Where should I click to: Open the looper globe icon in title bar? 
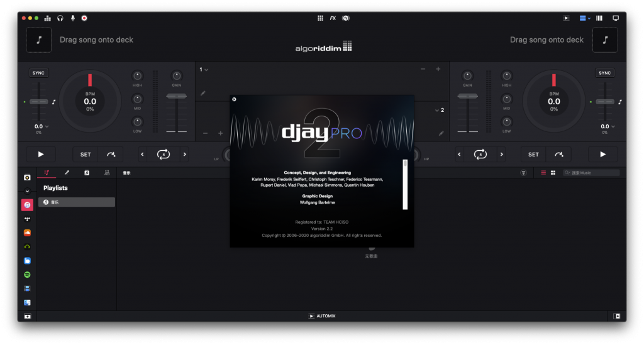(346, 18)
